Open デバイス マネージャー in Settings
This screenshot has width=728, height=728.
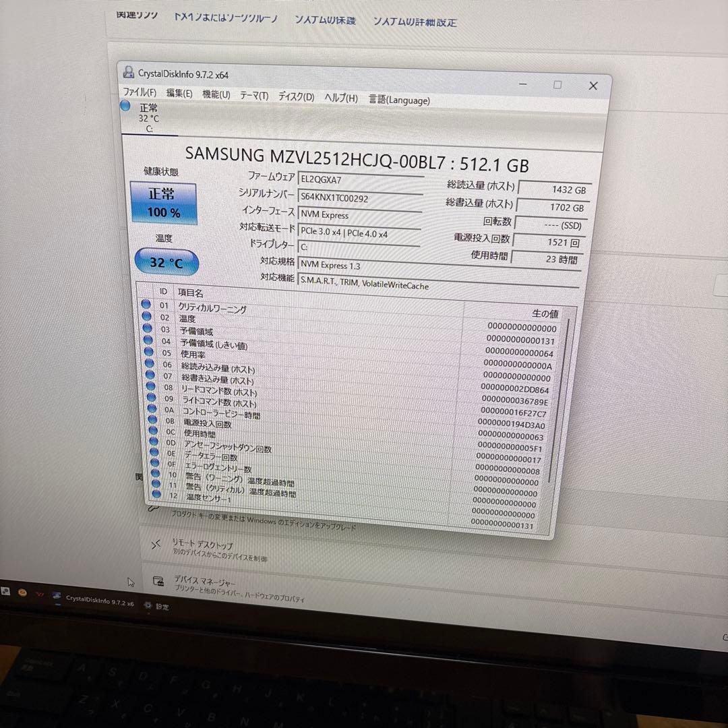coord(159,580)
